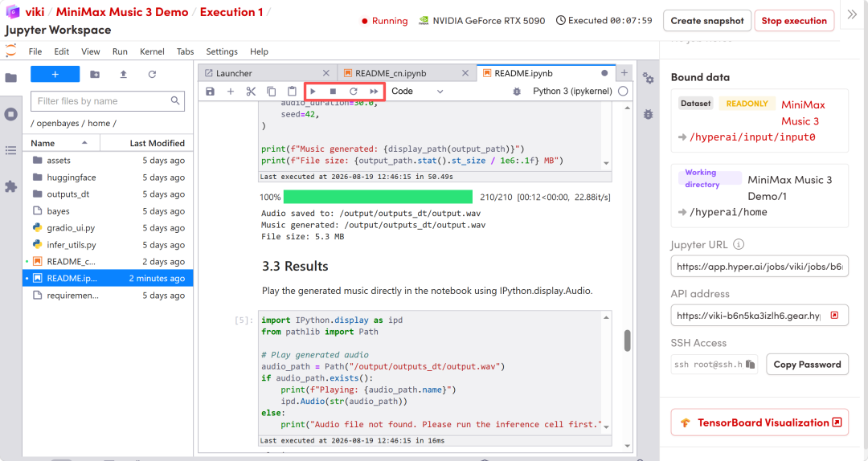Restart kernel and run all cells icon
Image resolution: width=868 pixels, height=461 pixels.
pyautogui.click(x=375, y=92)
